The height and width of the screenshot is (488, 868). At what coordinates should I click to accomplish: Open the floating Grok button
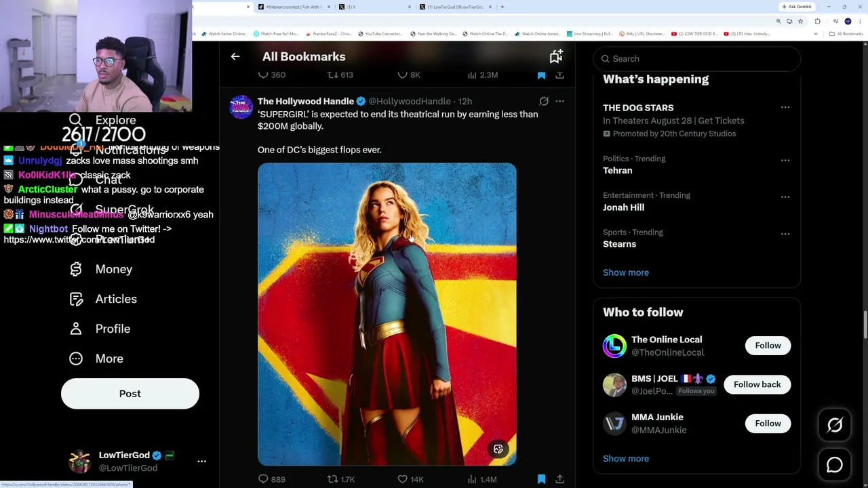[x=835, y=425]
